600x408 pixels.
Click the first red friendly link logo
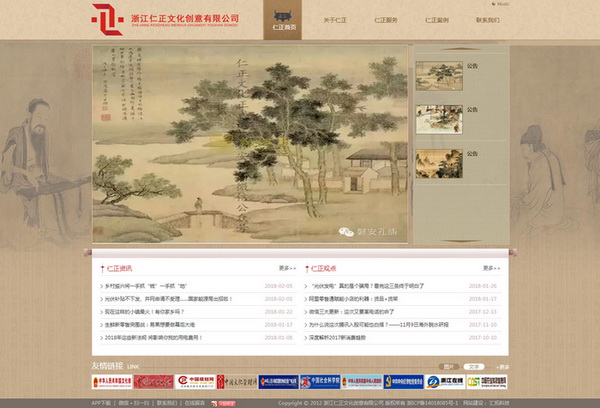tap(112, 381)
